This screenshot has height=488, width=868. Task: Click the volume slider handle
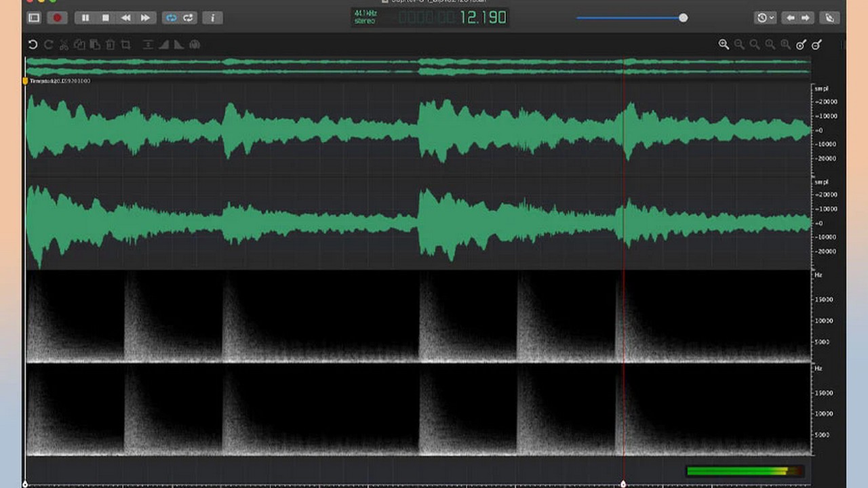tap(683, 18)
